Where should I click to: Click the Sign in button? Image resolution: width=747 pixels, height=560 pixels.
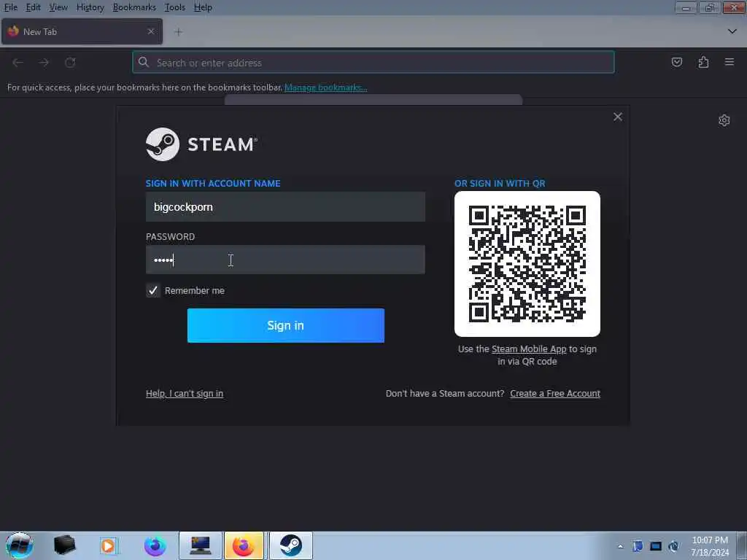click(286, 325)
